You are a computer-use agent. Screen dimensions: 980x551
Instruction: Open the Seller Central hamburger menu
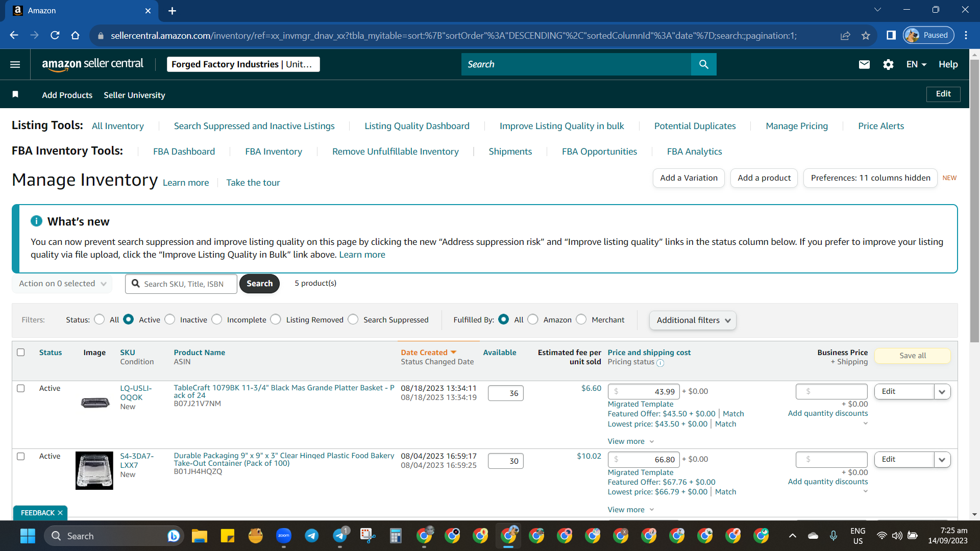pos(15,64)
